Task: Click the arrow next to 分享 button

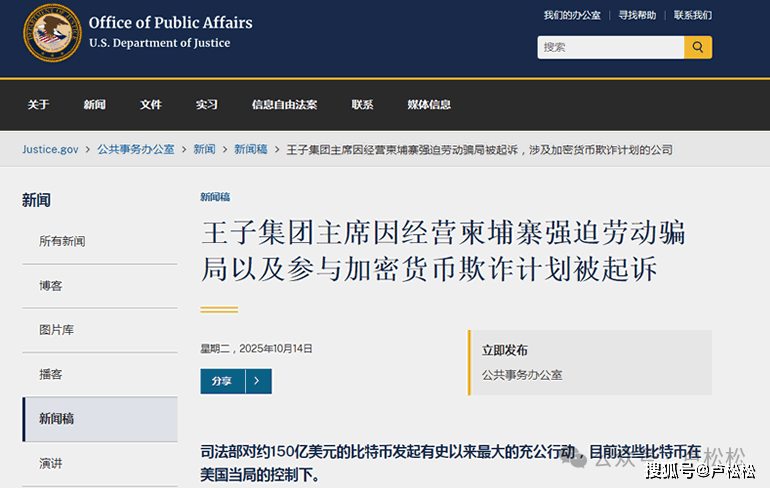Action: click(258, 381)
